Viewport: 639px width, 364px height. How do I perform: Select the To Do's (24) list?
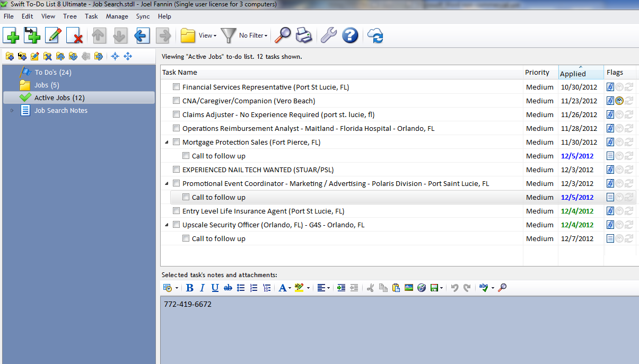coord(52,72)
